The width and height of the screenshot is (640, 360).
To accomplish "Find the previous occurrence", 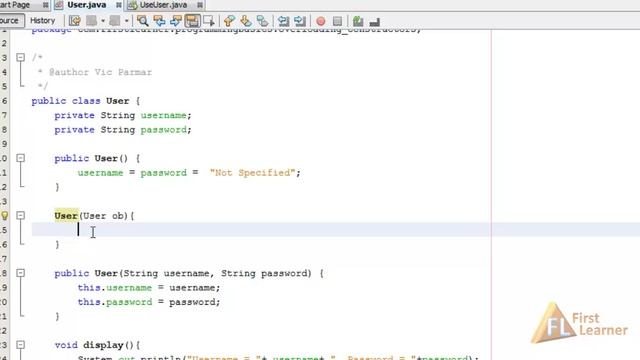I will 159,20.
